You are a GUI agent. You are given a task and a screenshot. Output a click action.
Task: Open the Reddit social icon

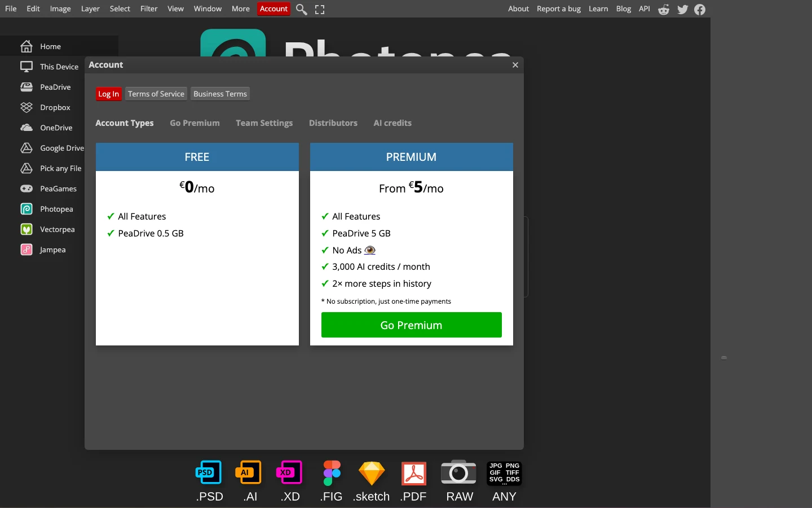pyautogui.click(x=664, y=9)
